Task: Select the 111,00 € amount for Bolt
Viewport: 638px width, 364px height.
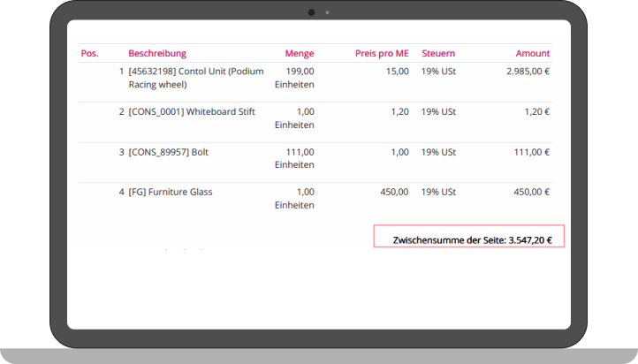Action: coord(532,152)
